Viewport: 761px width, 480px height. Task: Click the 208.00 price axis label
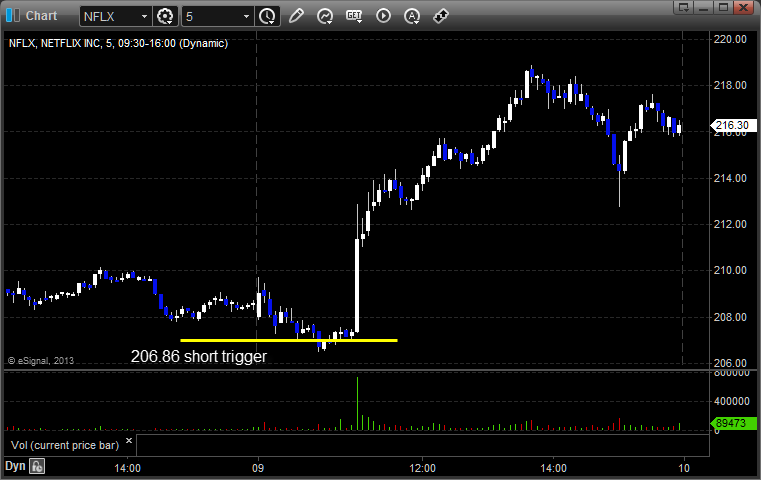(x=730, y=317)
